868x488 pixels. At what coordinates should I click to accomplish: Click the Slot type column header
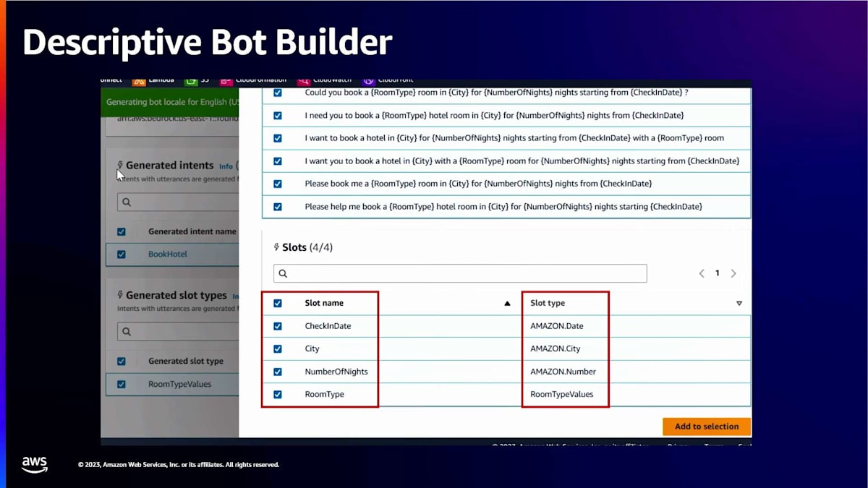(x=548, y=304)
